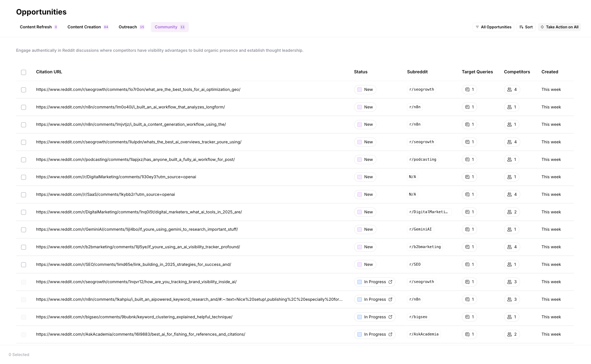The image size is (591, 364).
Task: Click competitors people icon in first seogrowth row
Action: click(509, 89)
